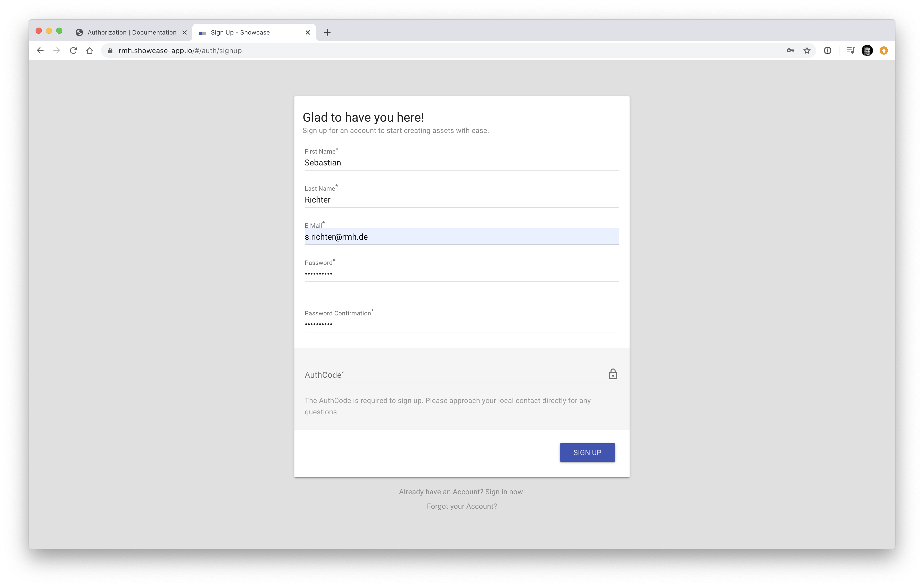Viewport: 924px width, 587px height.
Task: Open the media control playlist icon
Action: point(850,51)
